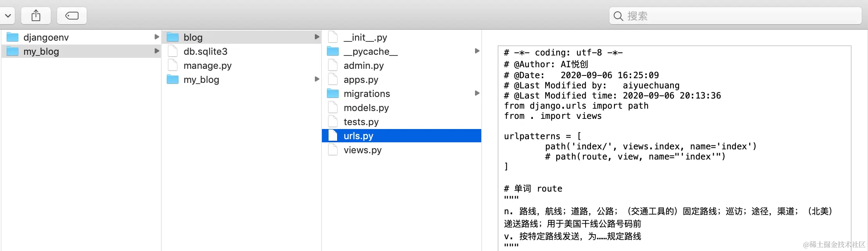Click the 'from django.urls import path' preview line
Screen dimensions: 868x251
click(x=576, y=106)
